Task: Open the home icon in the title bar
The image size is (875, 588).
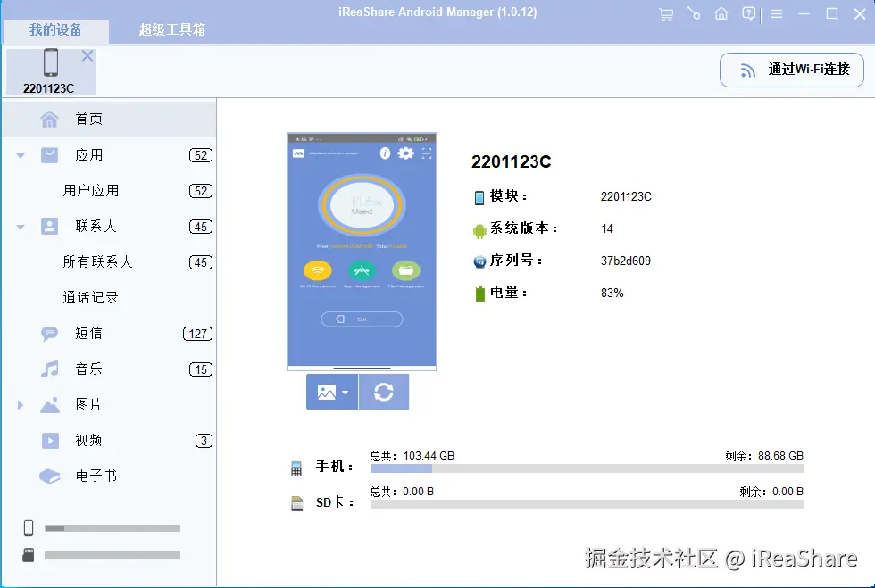Action: 721,14
